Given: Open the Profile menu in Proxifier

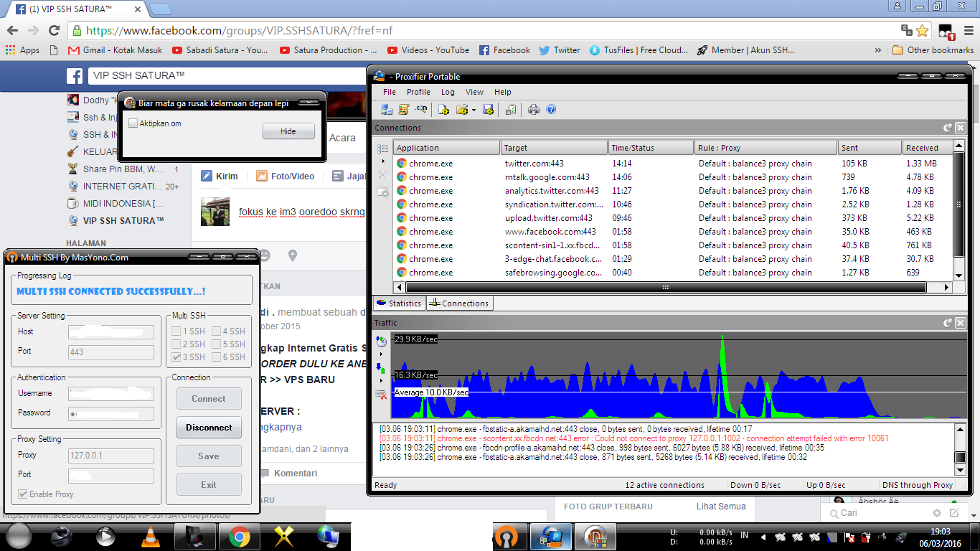Looking at the screenshot, I should [418, 92].
